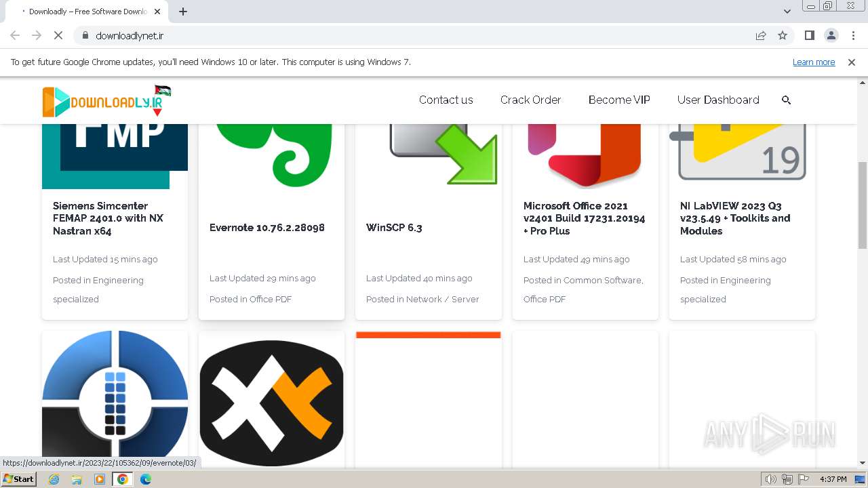Open the WinSCP thumbnail image
The height and width of the screenshot is (488, 868).
[429, 156]
